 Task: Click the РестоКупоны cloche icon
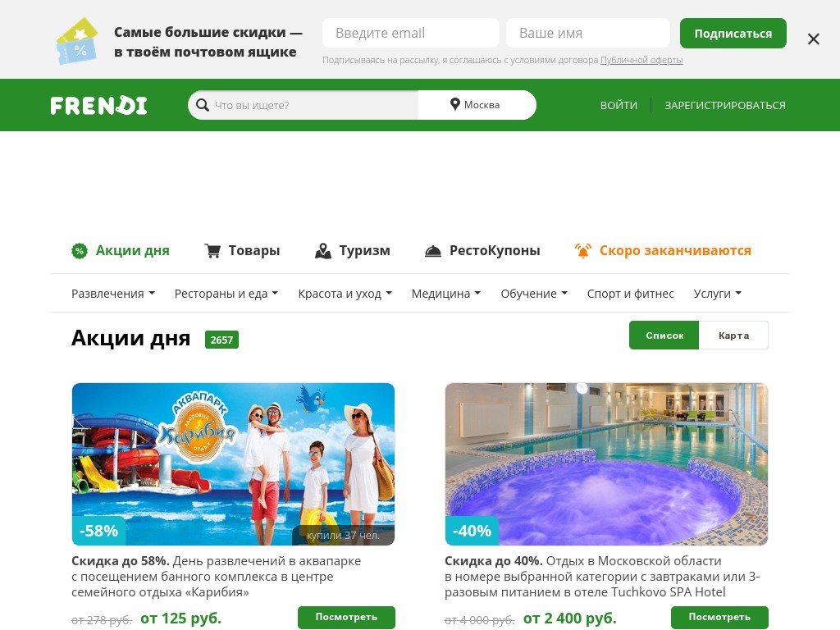pos(433,251)
